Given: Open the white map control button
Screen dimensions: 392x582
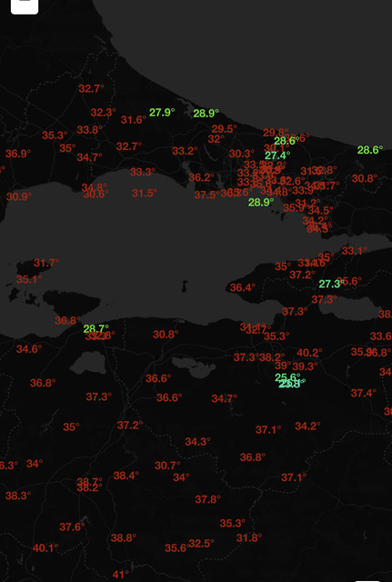Looking at the screenshot, I should pyautogui.click(x=25, y=5).
